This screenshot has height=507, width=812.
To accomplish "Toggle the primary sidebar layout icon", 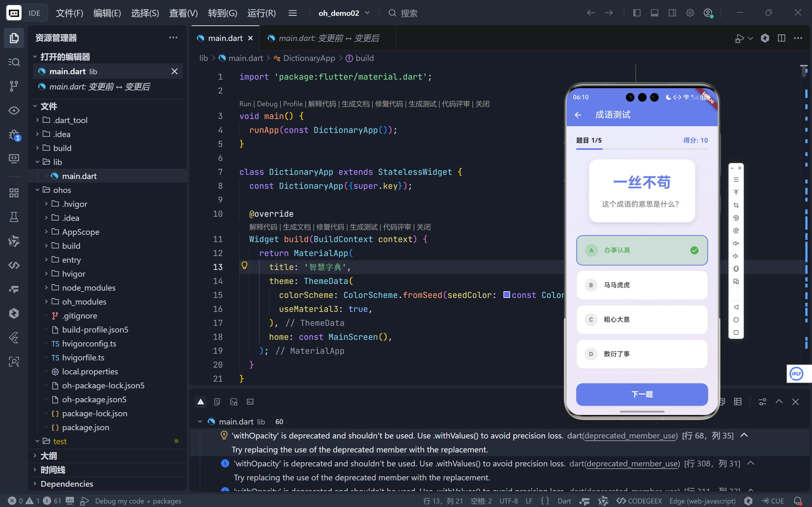I will tap(636, 13).
